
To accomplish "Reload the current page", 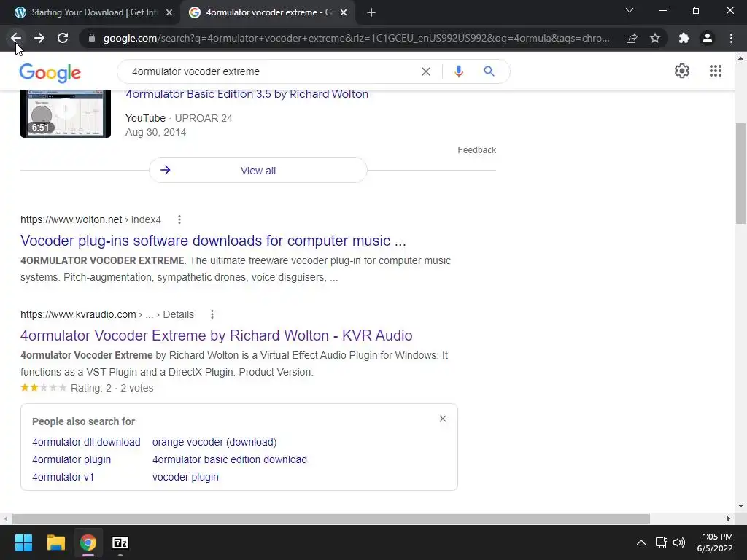I will pyautogui.click(x=63, y=38).
